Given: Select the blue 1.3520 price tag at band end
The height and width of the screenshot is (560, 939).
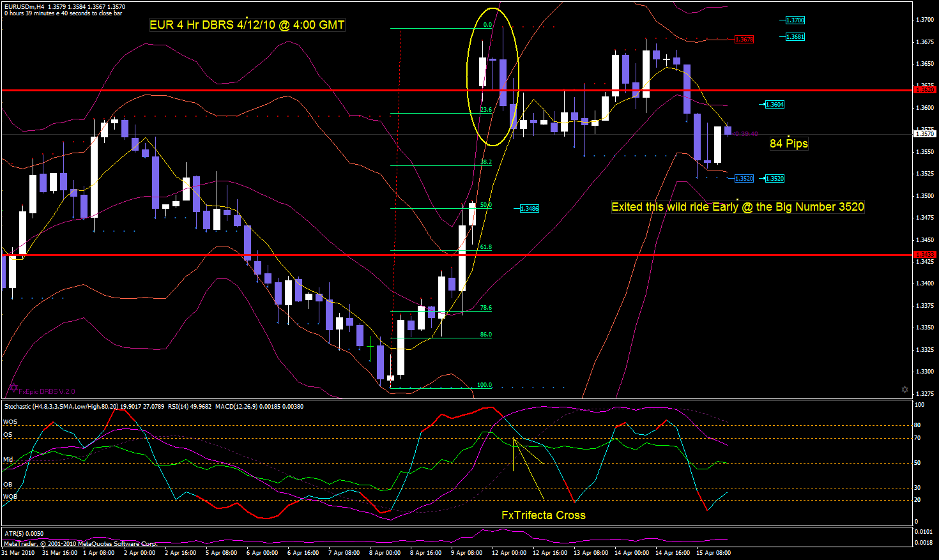Looking at the screenshot, I should (x=744, y=179).
